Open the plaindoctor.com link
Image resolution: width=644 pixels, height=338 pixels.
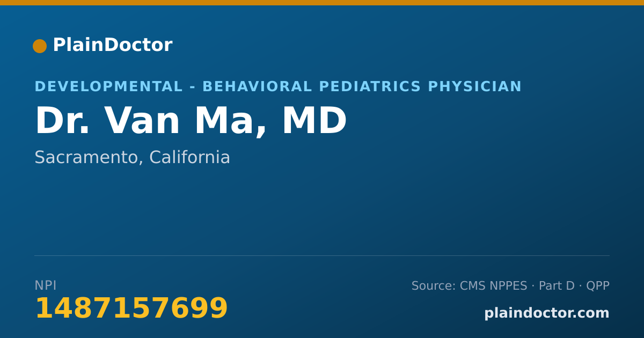[x=547, y=313]
